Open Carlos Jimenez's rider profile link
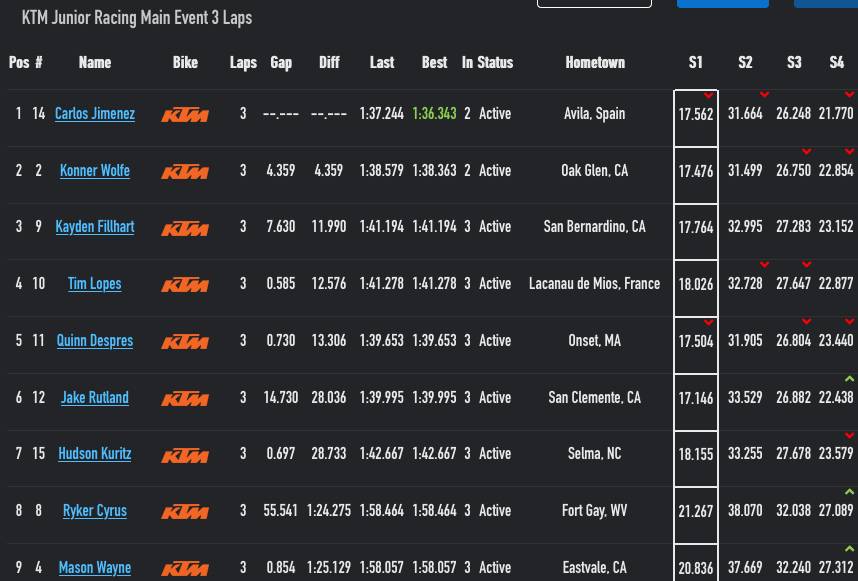Viewport: 858px width, 581px height. point(95,114)
